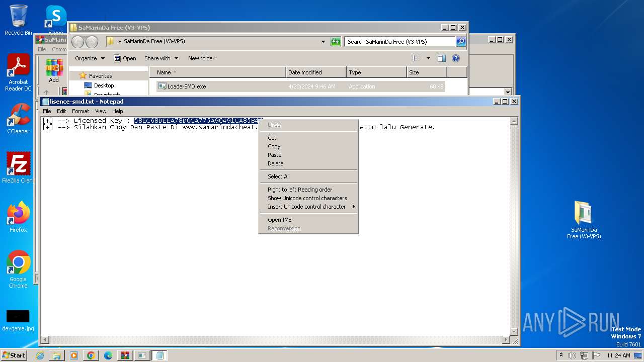This screenshot has width=644, height=362.
Task: Toggle Right to left Reading order
Action: (x=308, y=190)
